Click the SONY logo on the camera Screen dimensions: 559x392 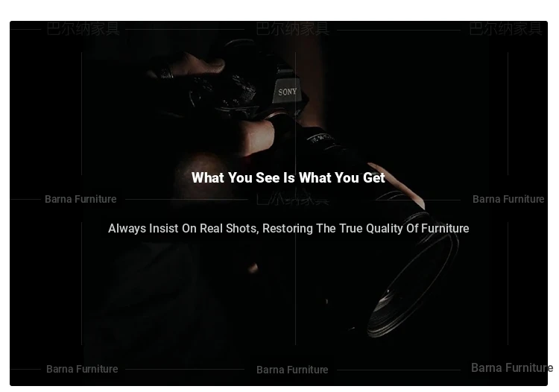tap(288, 92)
